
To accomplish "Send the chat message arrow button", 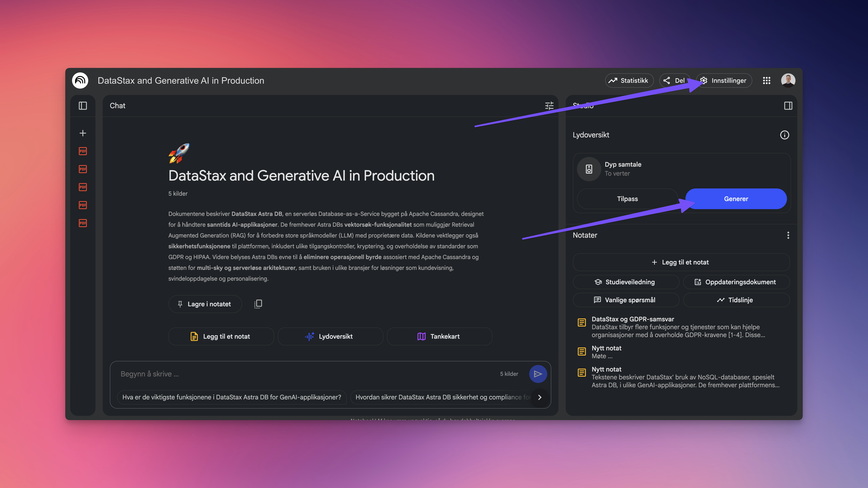I will point(538,374).
